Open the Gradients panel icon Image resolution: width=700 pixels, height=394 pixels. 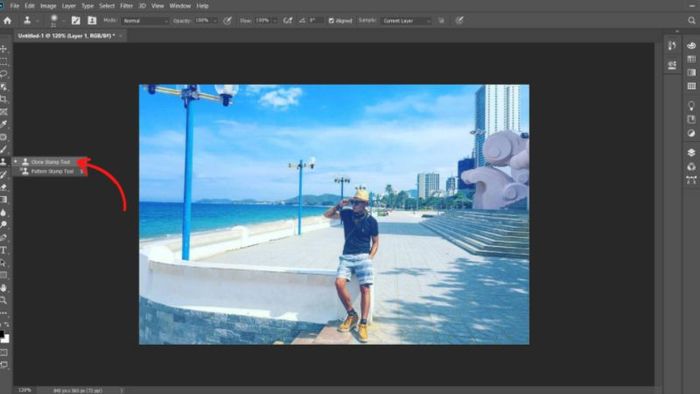pos(691,72)
